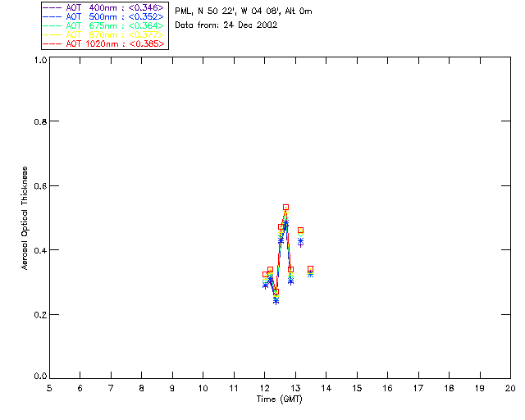Click the y-axis tick label '0.6'
This screenshot has width=525, height=420.
pyautogui.click(x=40, y=186)
